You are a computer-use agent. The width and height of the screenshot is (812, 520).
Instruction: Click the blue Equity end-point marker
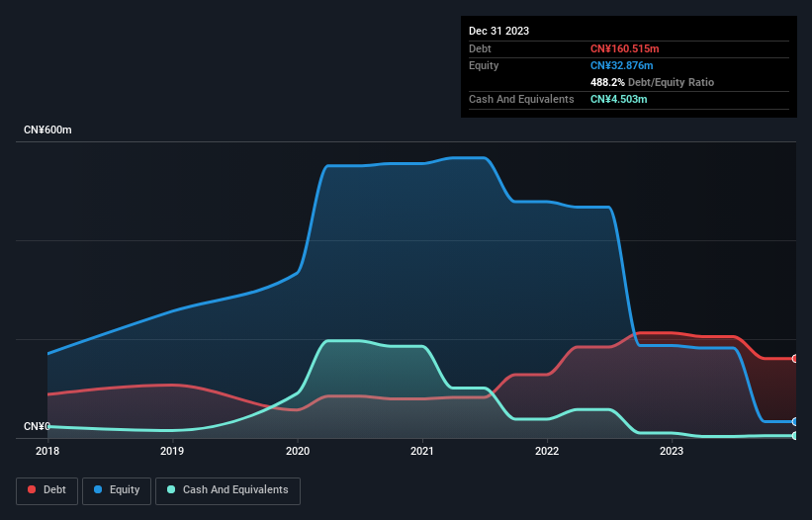click(795, 422)
